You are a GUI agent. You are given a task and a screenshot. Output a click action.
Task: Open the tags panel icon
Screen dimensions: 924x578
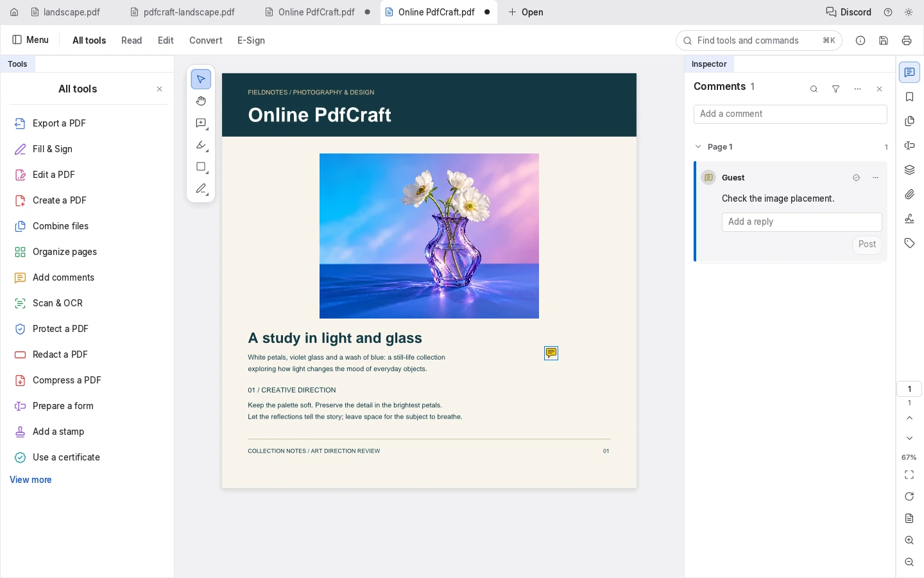click(x=909, y=243)
